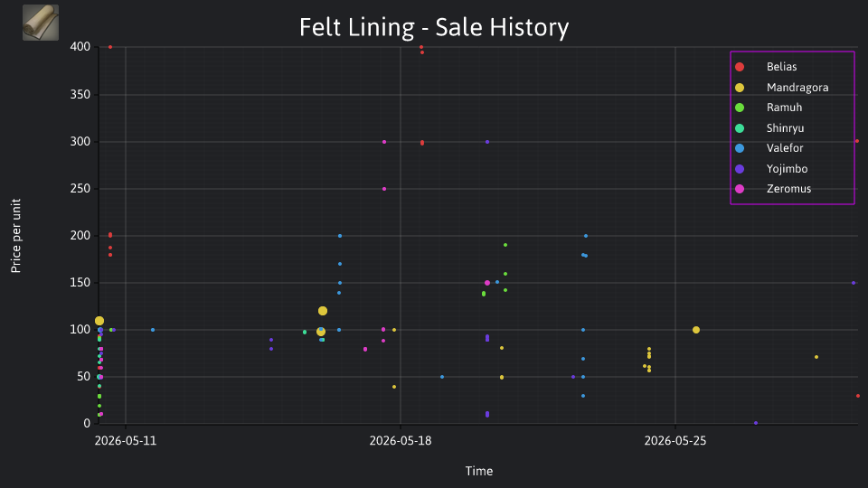Click the red Belias legend color dot
Screen dimensions: 868x488
(x=740, y=67)
